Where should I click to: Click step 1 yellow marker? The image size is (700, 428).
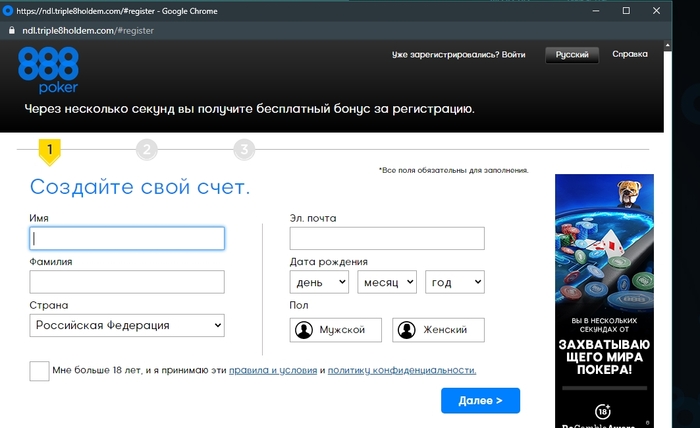click(50, 152)
